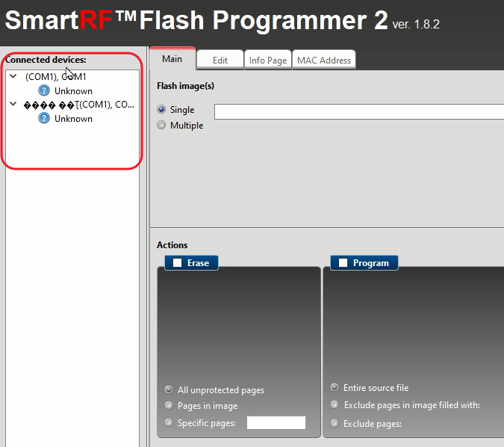Select second Unknown device under garbled entry

pos(73,119)
